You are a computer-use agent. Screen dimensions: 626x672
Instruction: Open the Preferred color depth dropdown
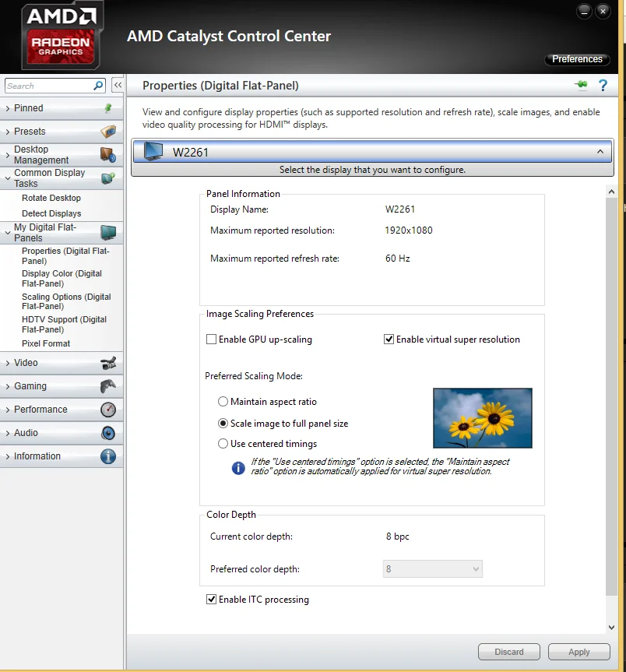click(432, 568)
